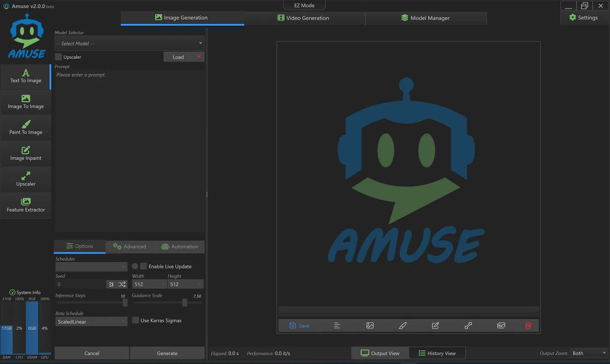Click the Cancel button
Viewport: 610px width, 364px height.
pos(92,353)
